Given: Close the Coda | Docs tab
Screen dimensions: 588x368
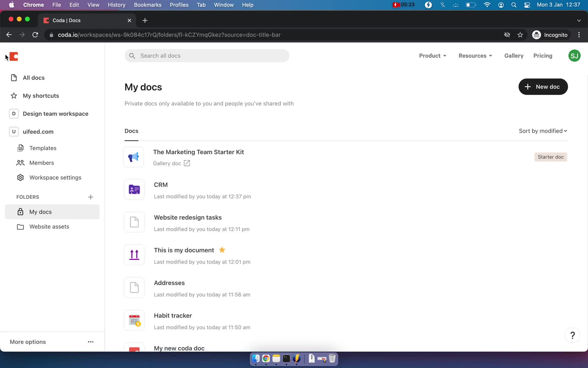Looking at the screenshot, I should [x=129, y=20].
